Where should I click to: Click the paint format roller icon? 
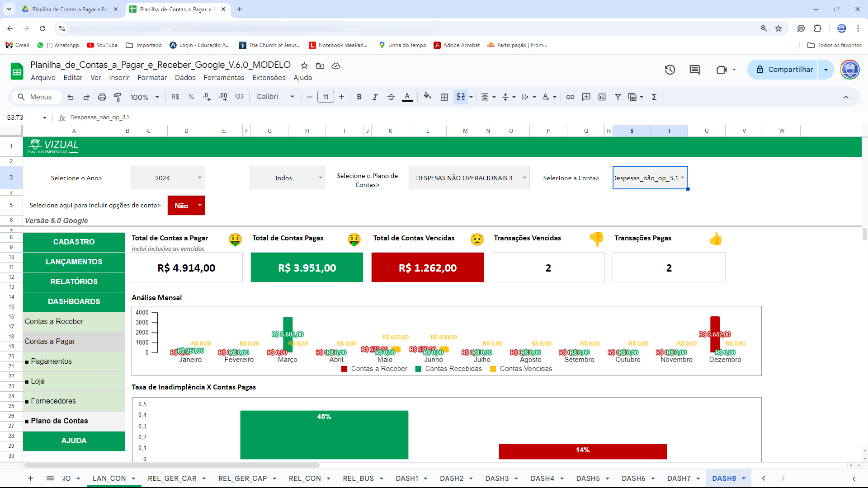118,97
